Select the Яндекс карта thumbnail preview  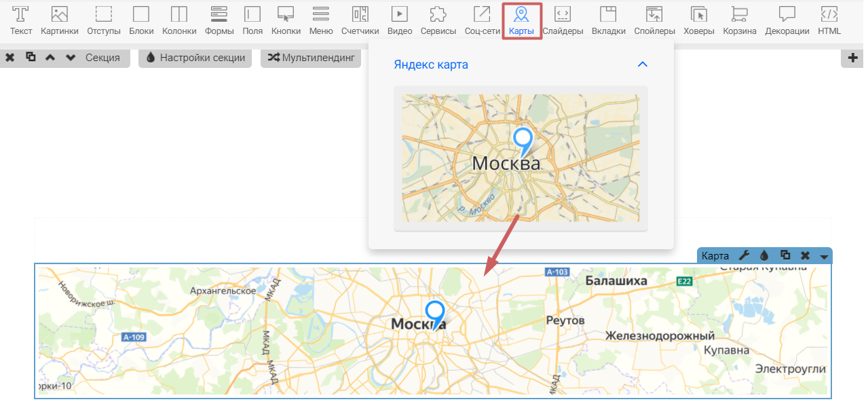[x=521, y=158]
